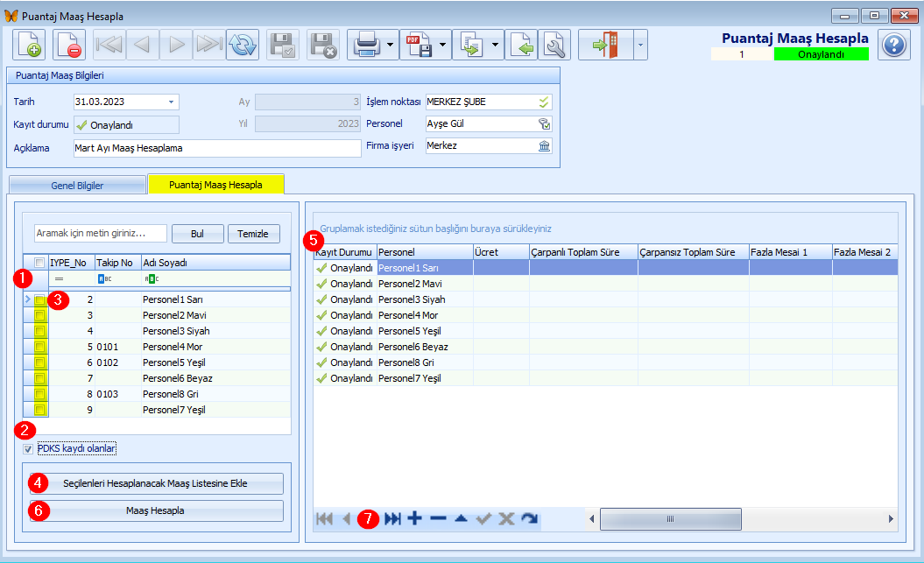924x563 pixels.
Task: Click the cancel-save floppy icon with X
Action: [x=323, y=45]
